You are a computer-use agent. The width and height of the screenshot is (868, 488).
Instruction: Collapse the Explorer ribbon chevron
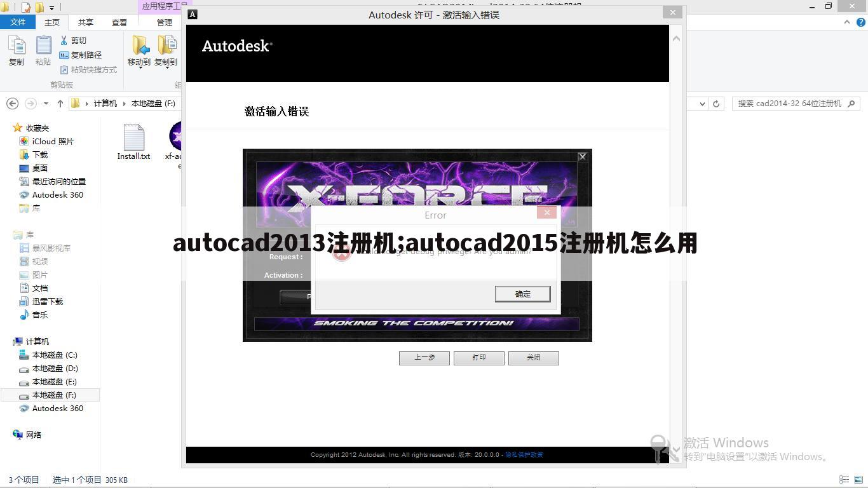click(x=847, y=22)
